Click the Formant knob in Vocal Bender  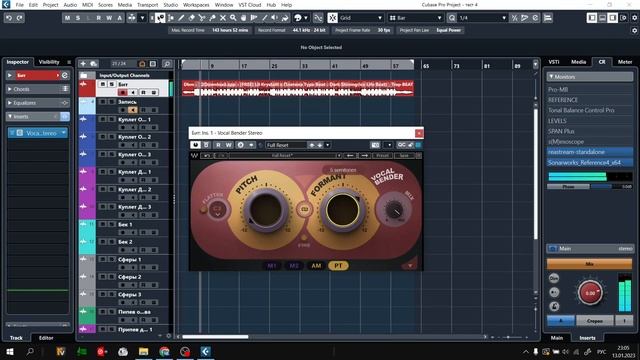point(342,210)
